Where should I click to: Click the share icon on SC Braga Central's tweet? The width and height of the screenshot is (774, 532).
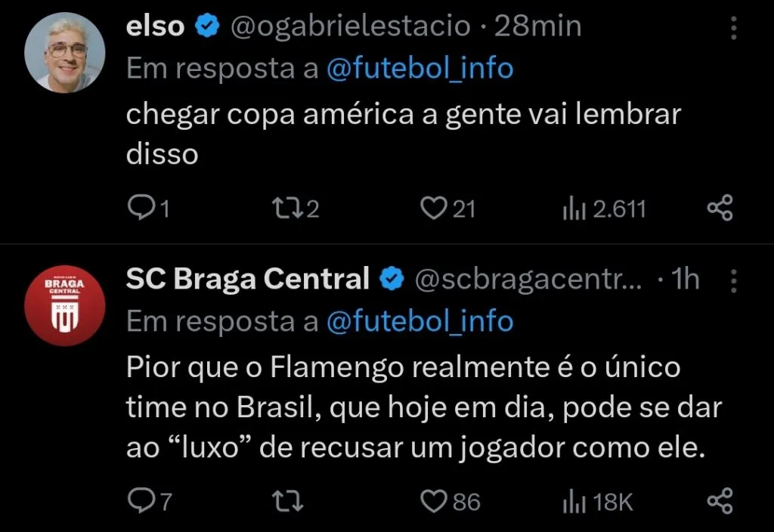tap(719, 499)
